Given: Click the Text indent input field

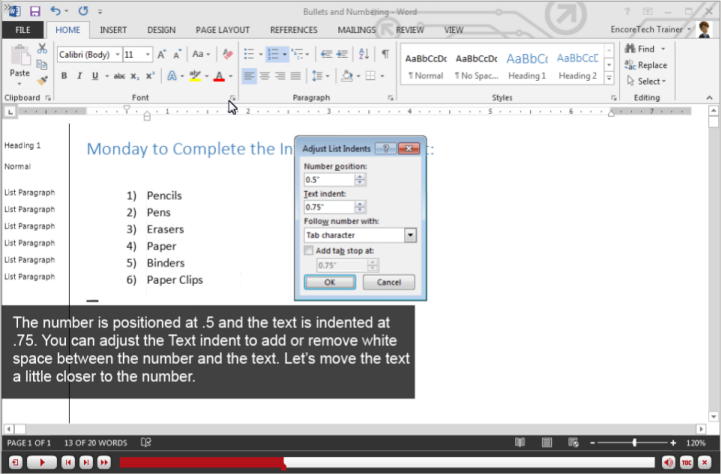Looking at the screenshot, I should point(329,207).
